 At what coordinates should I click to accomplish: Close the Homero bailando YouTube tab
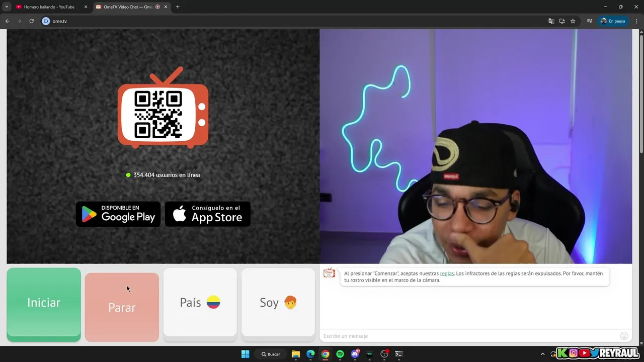[86, 7]
